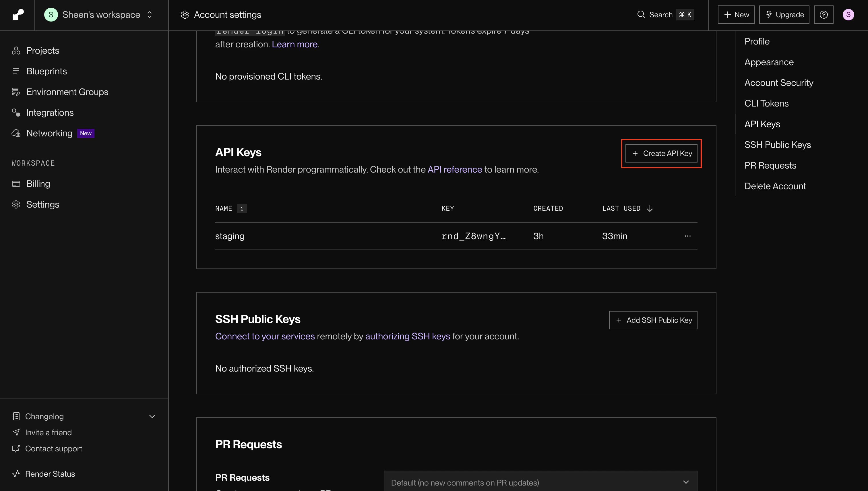Open Billing in sidebar
Viewport: 868px width, 491px height.
coord(38,184)
